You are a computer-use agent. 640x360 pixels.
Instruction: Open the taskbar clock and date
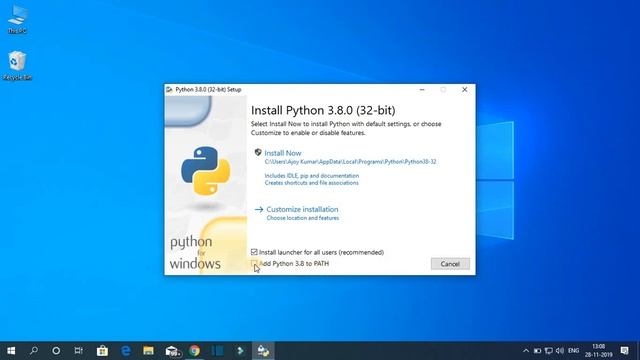[598, 351]
